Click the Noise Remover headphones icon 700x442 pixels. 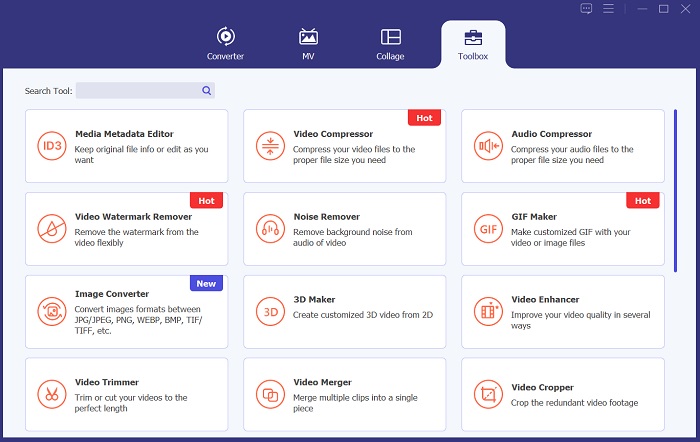pyautogui.click(x=270, y=229)
